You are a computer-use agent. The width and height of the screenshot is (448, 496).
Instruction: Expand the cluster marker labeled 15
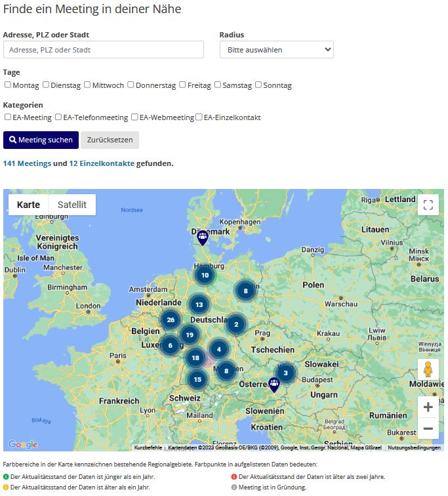[x=197, y=379]
